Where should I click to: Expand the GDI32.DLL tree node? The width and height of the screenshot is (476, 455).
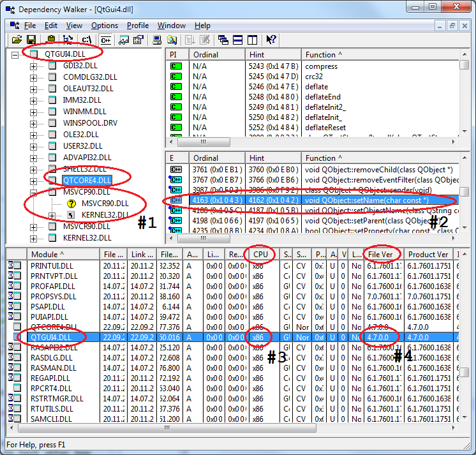point(33,65)
